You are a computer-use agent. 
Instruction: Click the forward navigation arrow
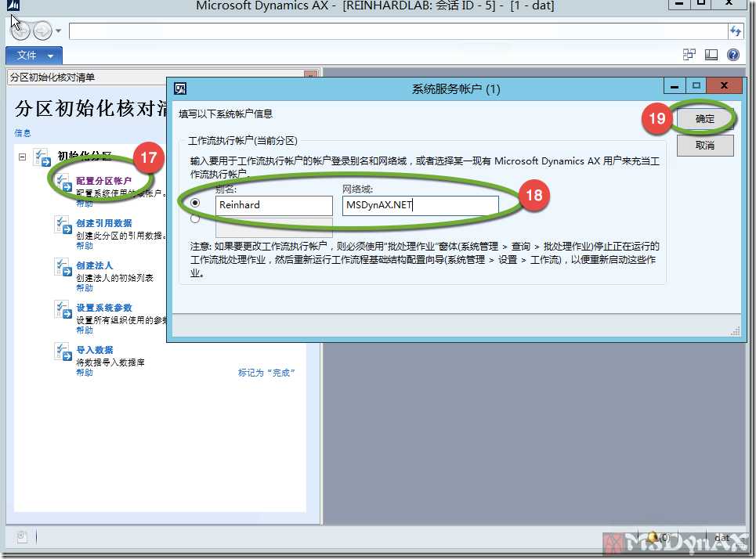[42, 31]
